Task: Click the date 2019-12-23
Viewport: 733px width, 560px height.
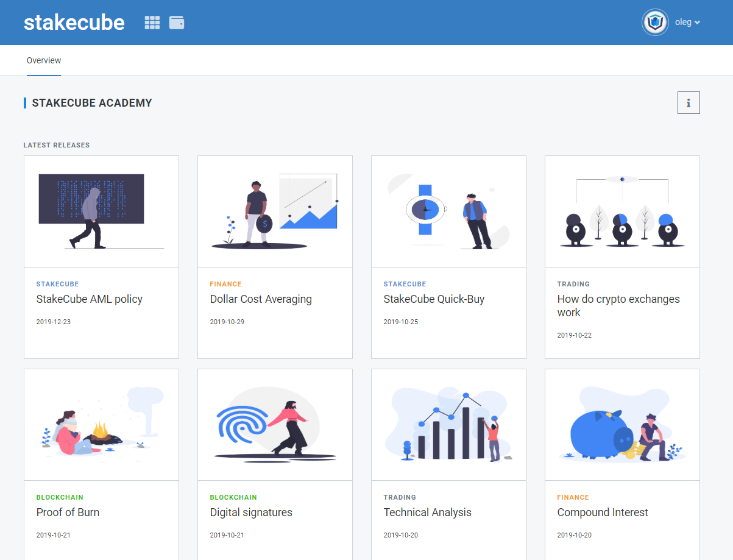Action: 54,322
